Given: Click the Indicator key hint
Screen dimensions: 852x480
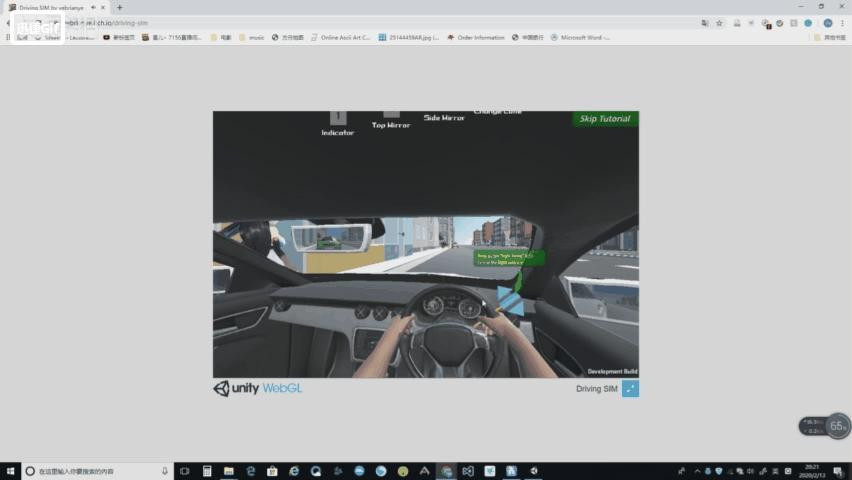Looking at the screenshot, I should 337,124.
